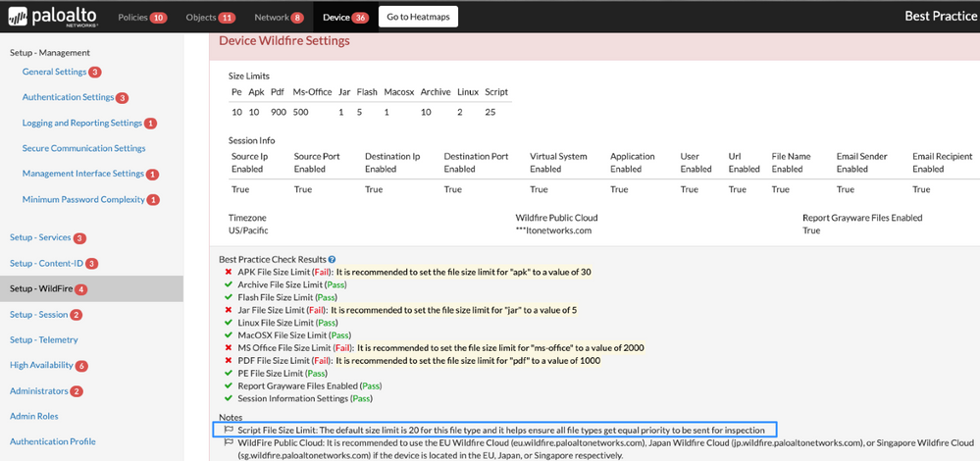Image resolution: width=980 pixels, height=461 pixels.
Task: Click the Archive size limit column header
Action: (436, 92)
